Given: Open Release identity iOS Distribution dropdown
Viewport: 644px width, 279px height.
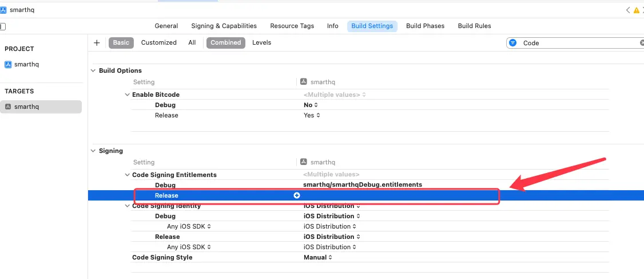Looking at the screenshot, I should [332, 237].
